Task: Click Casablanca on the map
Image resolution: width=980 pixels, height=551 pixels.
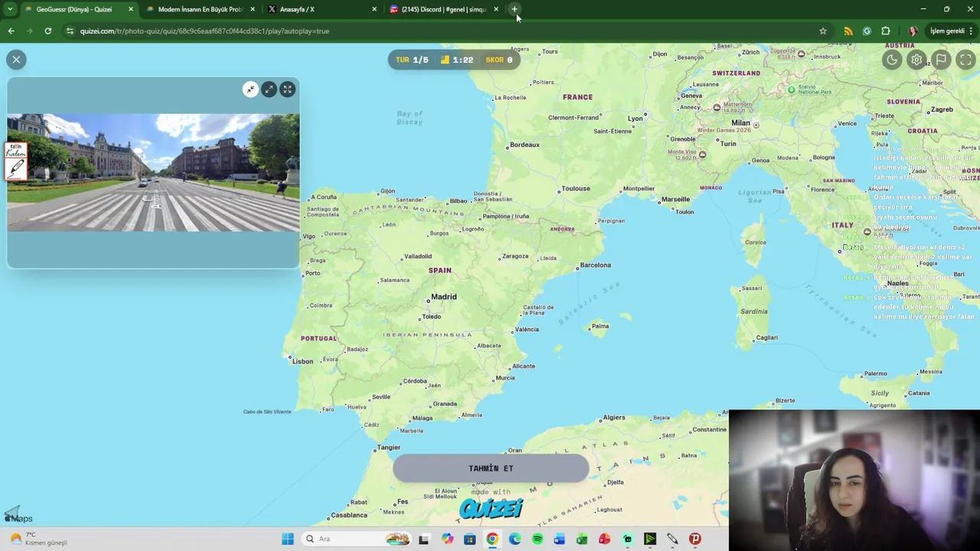Action: (349, 515)
